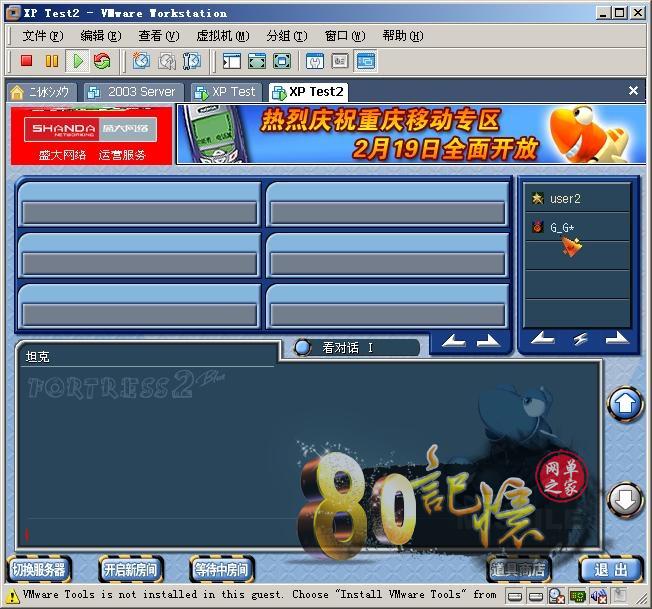Viewport: 652px width, 609px height.
Task: Click the sound speaker icon in status bar
Action: pos(598,597)
